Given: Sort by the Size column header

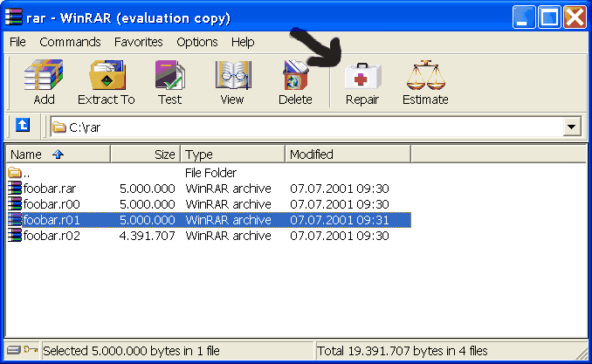Looking at the screenshot, I should (145, 154).
